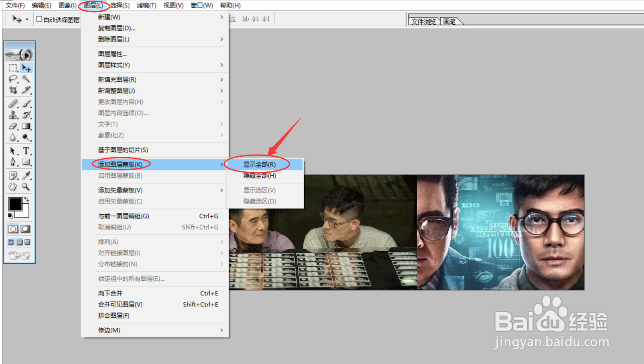Switch to Standard screen mode
Viewport: 644px width, 364px height.
pyautogui.click(x=11, y=242)
